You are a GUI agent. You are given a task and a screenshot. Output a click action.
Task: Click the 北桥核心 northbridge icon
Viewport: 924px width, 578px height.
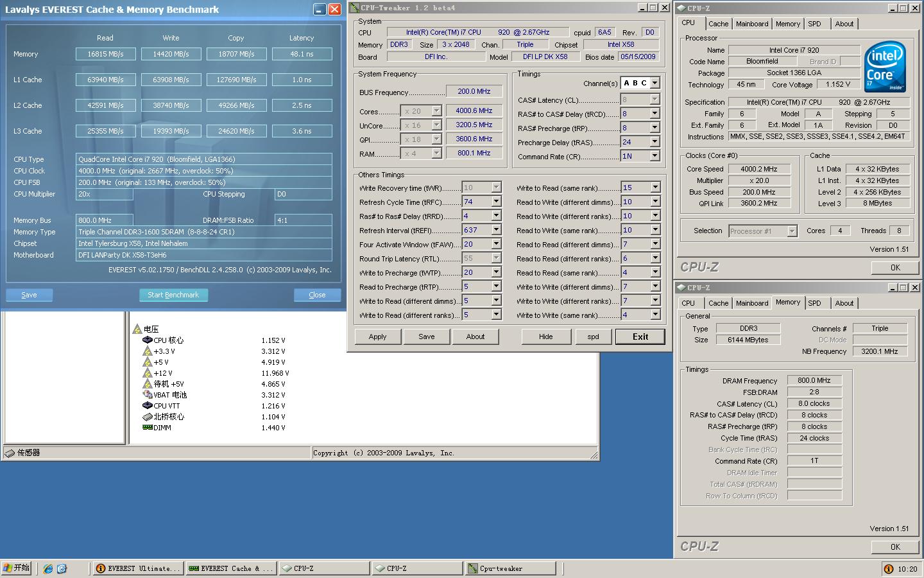click(147, 417)
